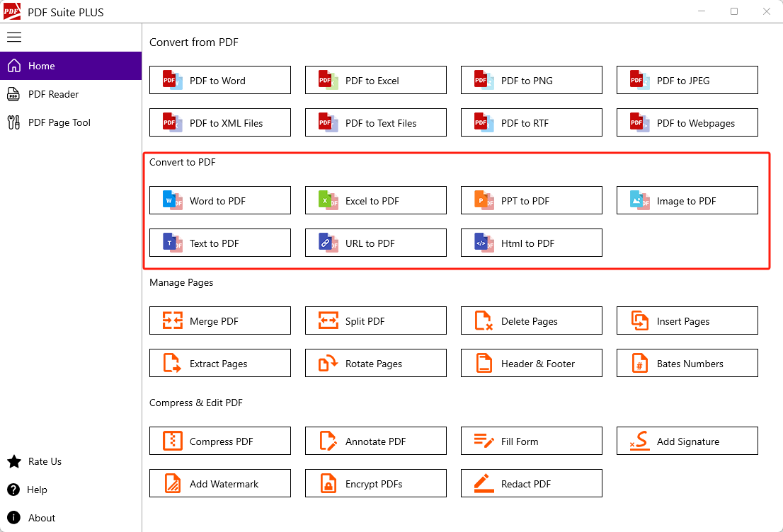Click the Merge PDF icon
This screenshot has width=783, height=532.
tap(173, 321)
